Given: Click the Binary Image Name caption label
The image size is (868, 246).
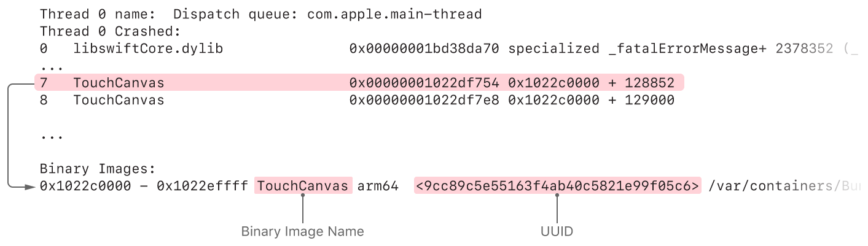Looking at the screenshot, I should [x=302, y=231].
